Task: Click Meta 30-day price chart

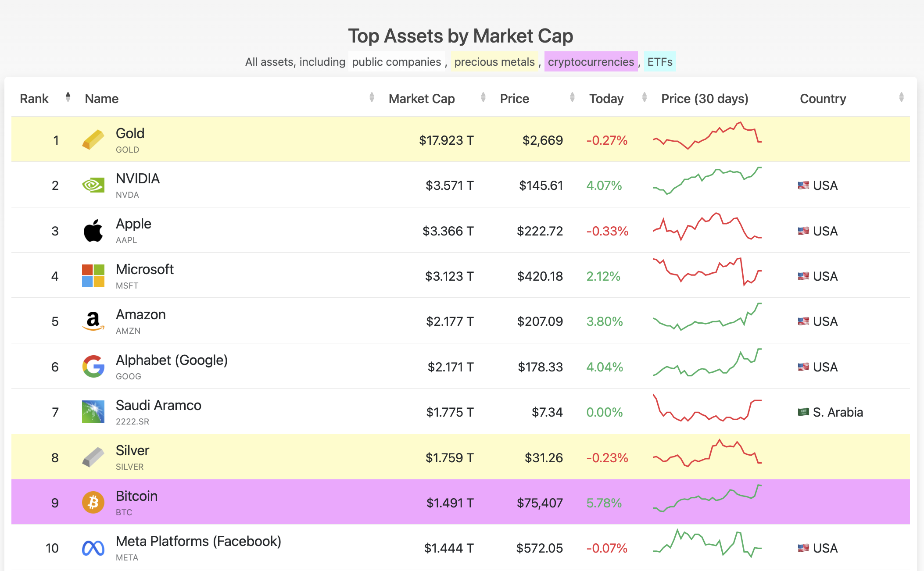Action: [707, 543]
